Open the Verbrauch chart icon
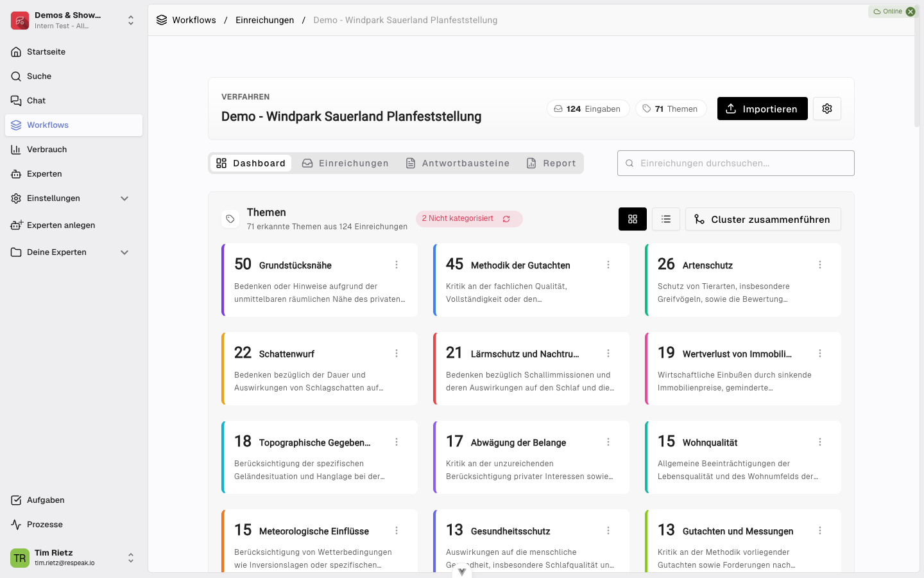Image resolution: width=924 pixels, height=578 pixels. 16,150
